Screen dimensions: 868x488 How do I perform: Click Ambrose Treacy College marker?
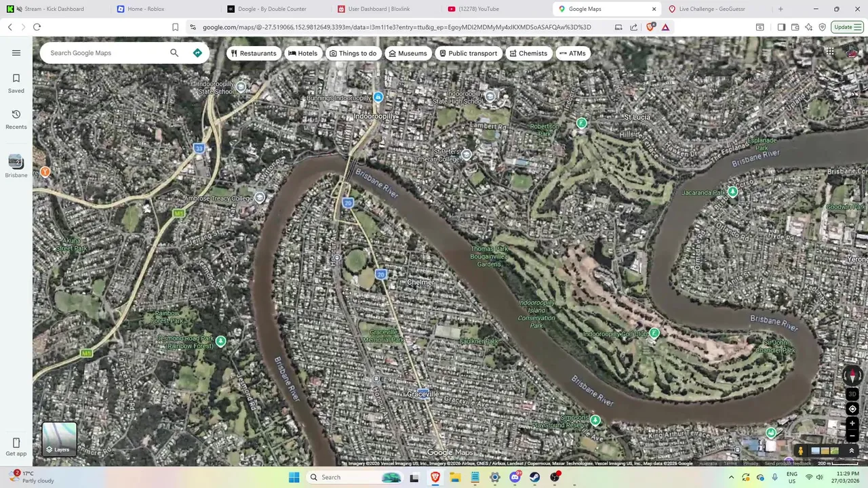260,198
